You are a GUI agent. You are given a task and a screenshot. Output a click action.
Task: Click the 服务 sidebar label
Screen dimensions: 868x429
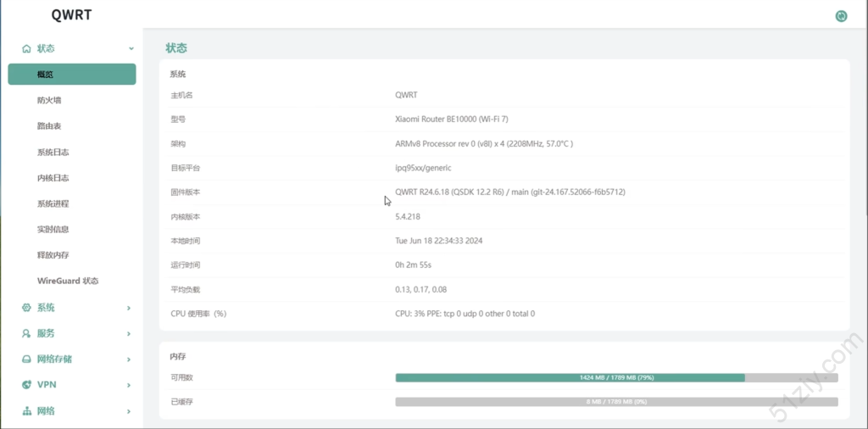(x=46, y=334)
